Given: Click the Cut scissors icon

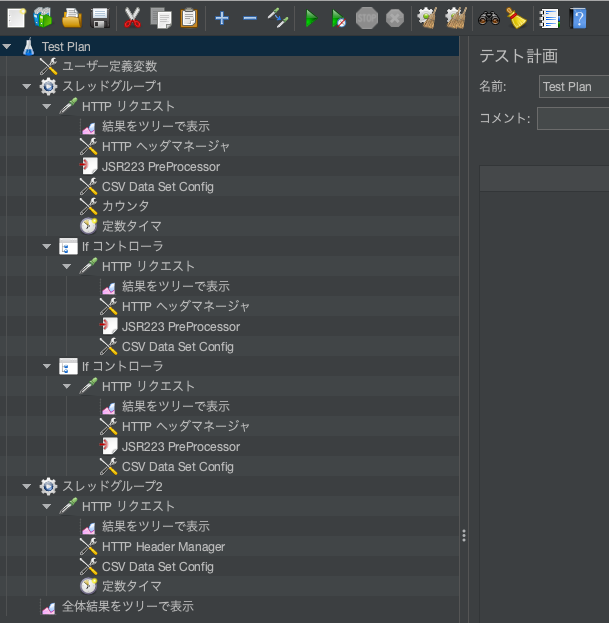Looking at the screenshot, I should [132, 18].
